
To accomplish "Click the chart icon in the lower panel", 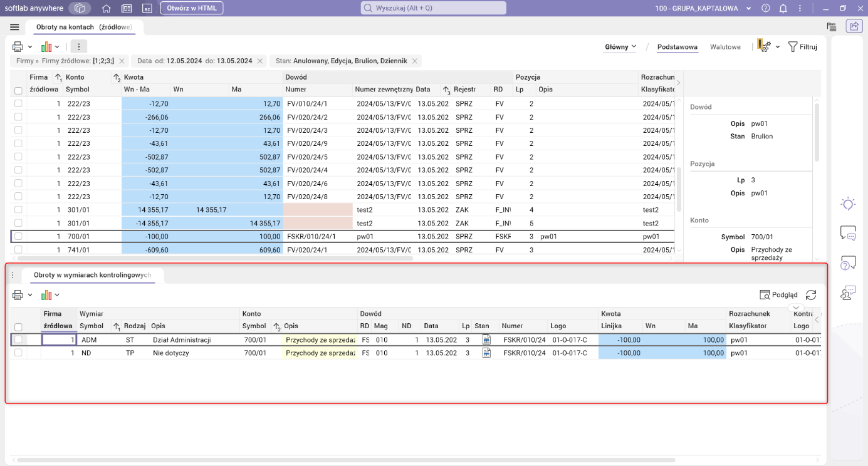I will pos(47,295).
